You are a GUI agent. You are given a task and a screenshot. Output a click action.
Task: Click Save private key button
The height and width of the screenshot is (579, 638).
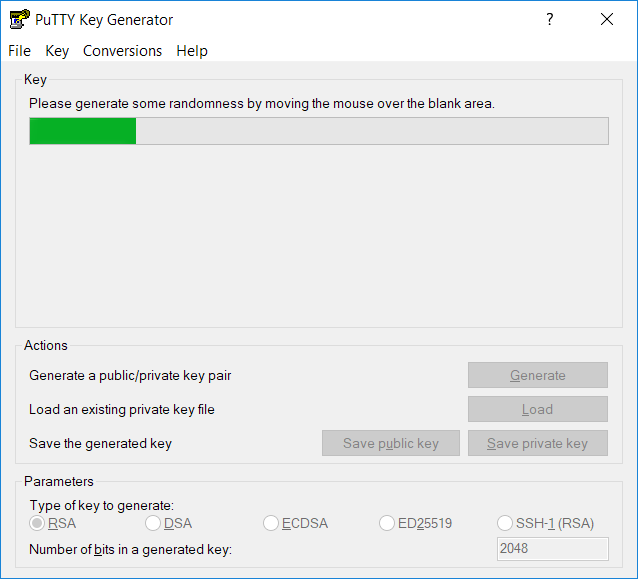537,443
